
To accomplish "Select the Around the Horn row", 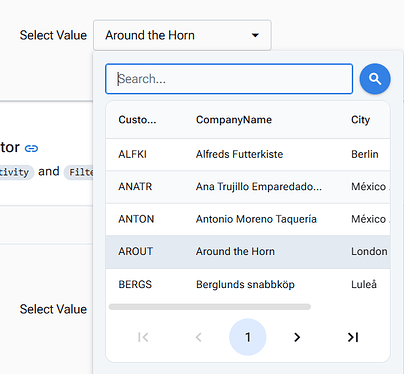I will click(248, 252).
